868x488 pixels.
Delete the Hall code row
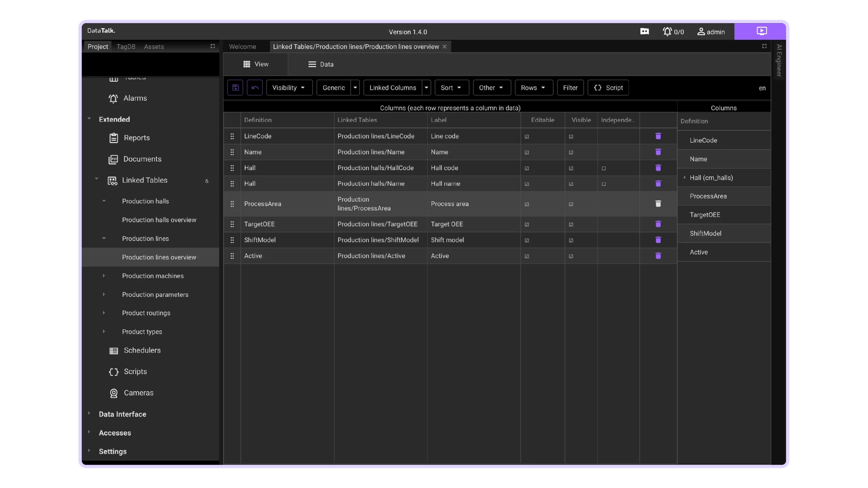(x=658, y=168)
